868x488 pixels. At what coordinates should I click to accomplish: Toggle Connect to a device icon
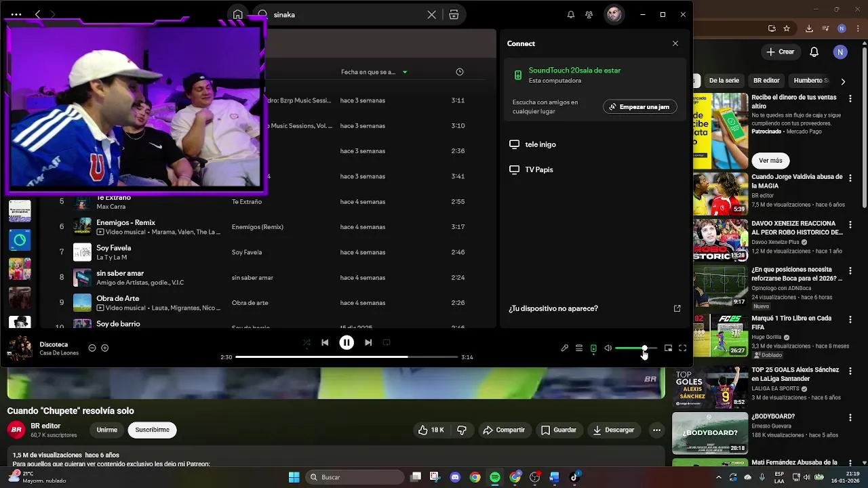[593, 348]
